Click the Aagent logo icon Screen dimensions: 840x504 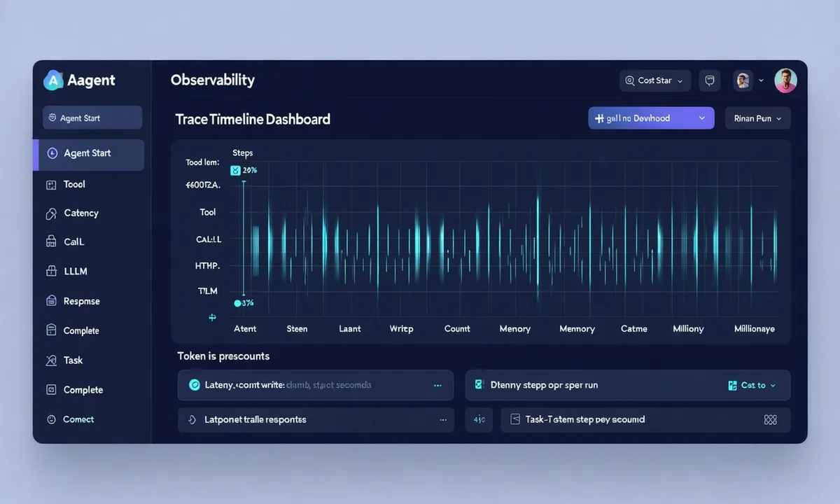pos(53,80)
